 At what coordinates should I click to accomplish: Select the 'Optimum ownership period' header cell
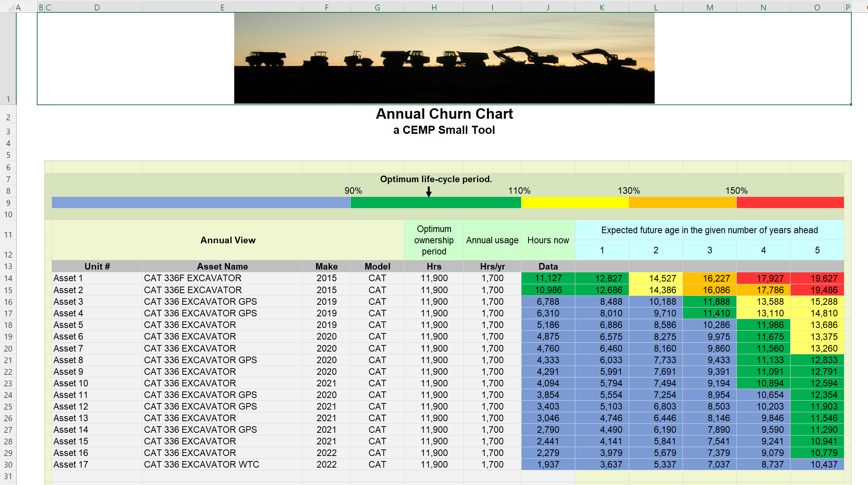434,240
